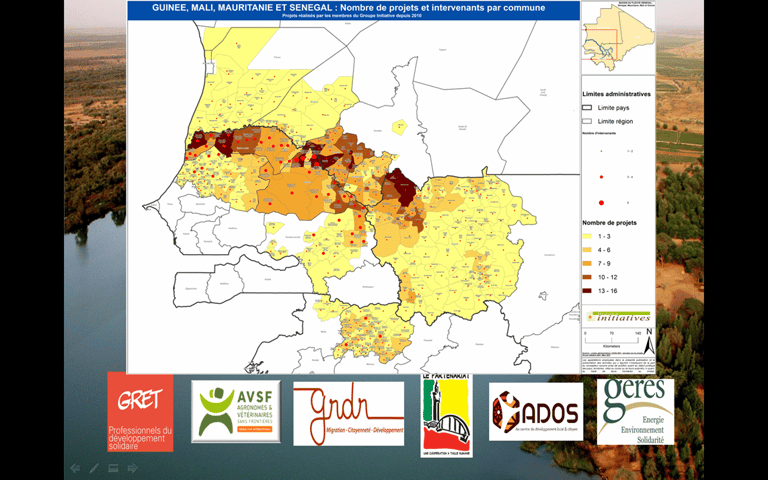Click the ADOS logo

click(x=536, y=411)
